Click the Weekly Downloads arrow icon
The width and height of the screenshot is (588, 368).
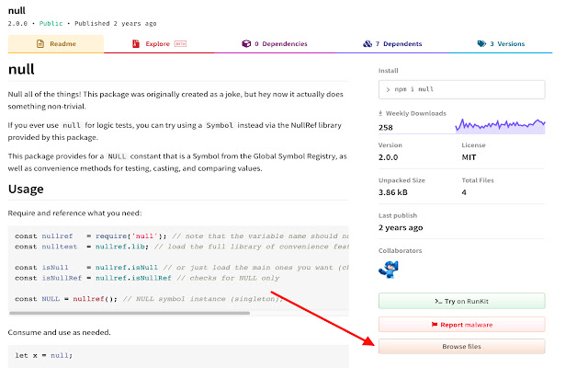click(380, 113)
